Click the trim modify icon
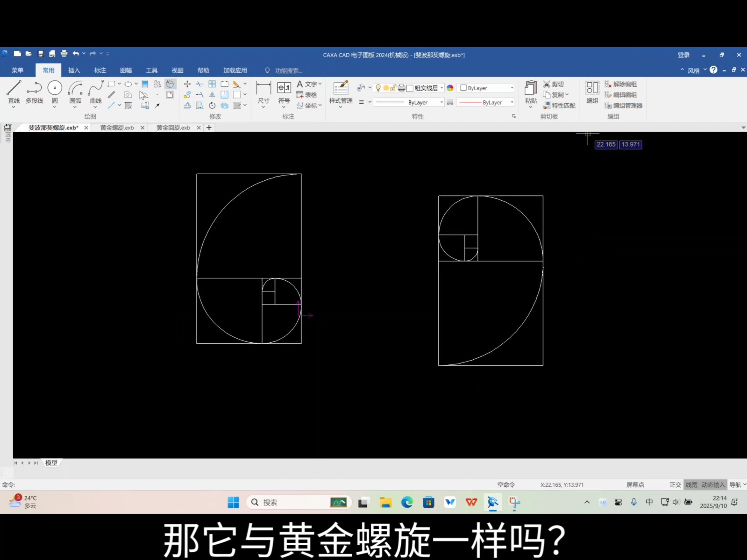This screenshot has height=560, width=747. tap(200, 84)
